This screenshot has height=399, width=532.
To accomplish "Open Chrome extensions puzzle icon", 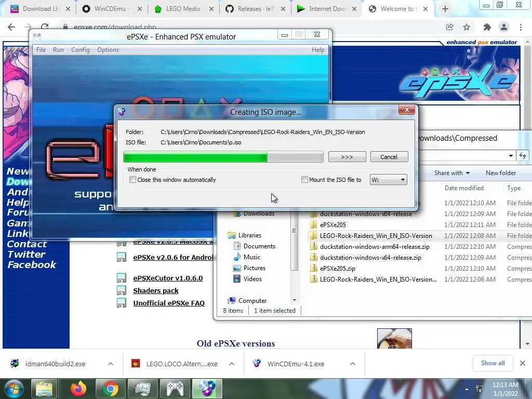I will (487, 27).
